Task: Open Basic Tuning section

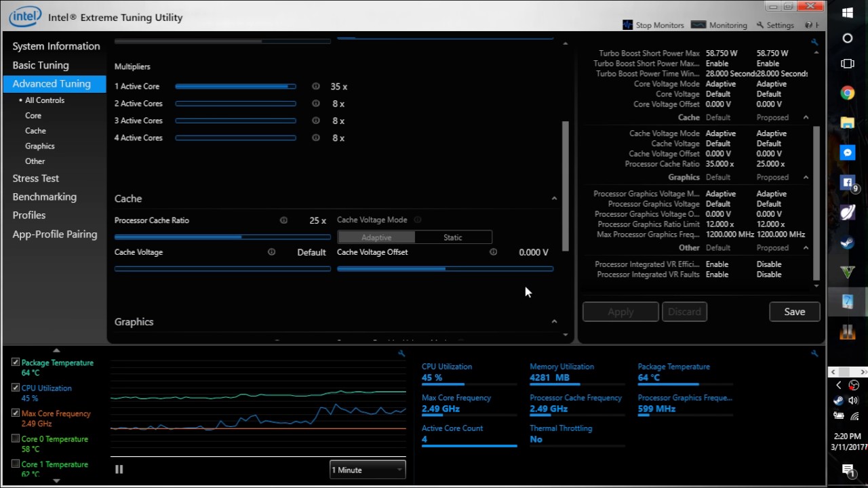Action: (41, 65)
